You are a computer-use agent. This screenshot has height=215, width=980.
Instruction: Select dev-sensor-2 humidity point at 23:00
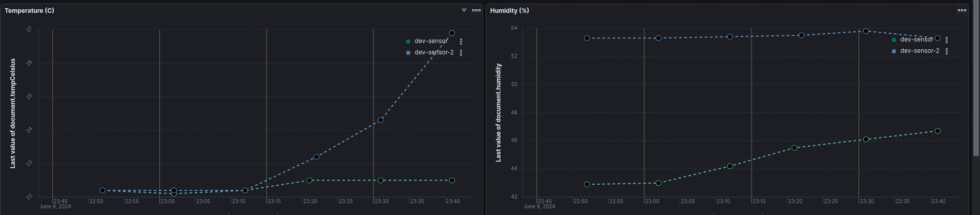658,38
